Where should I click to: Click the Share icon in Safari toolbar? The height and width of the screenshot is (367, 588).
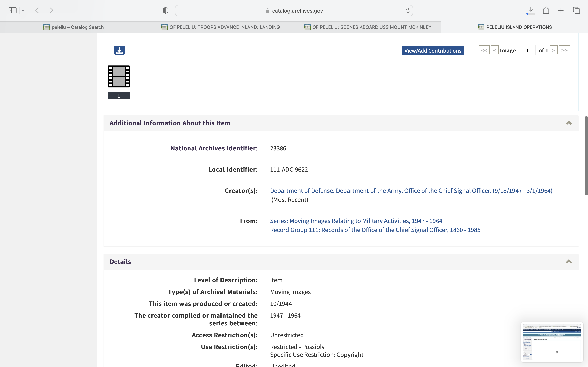pos(546,10)
